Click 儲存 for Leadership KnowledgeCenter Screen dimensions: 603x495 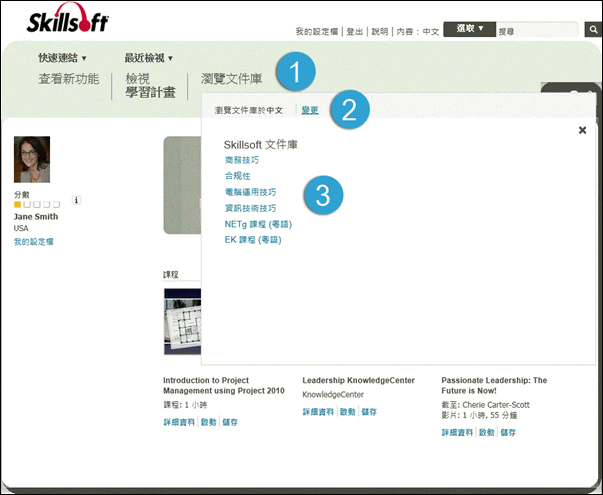pyautogui.click(x=369, y=412)
